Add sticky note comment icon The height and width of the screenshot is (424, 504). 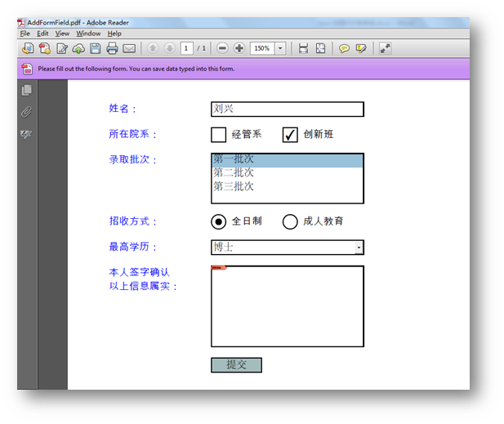pos(344,48)
